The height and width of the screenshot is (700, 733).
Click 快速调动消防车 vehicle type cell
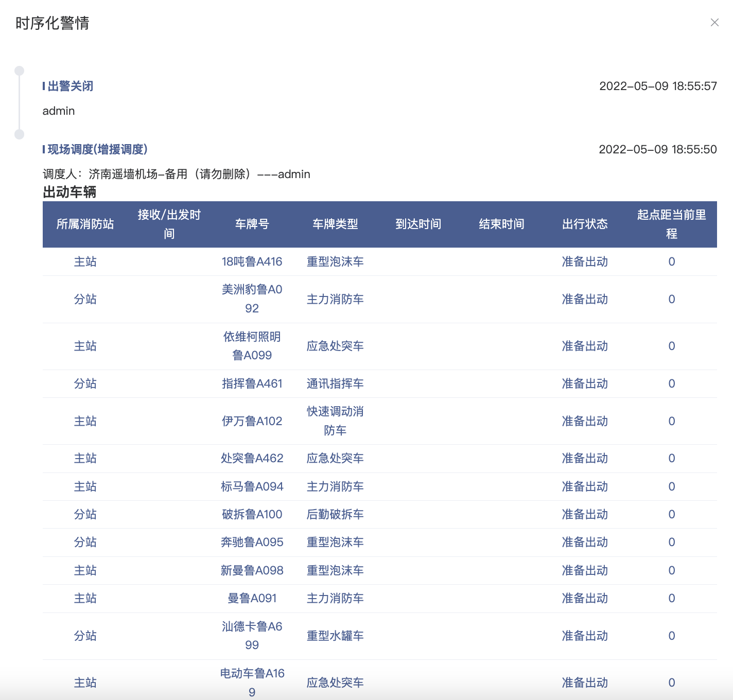click(335, 421)
